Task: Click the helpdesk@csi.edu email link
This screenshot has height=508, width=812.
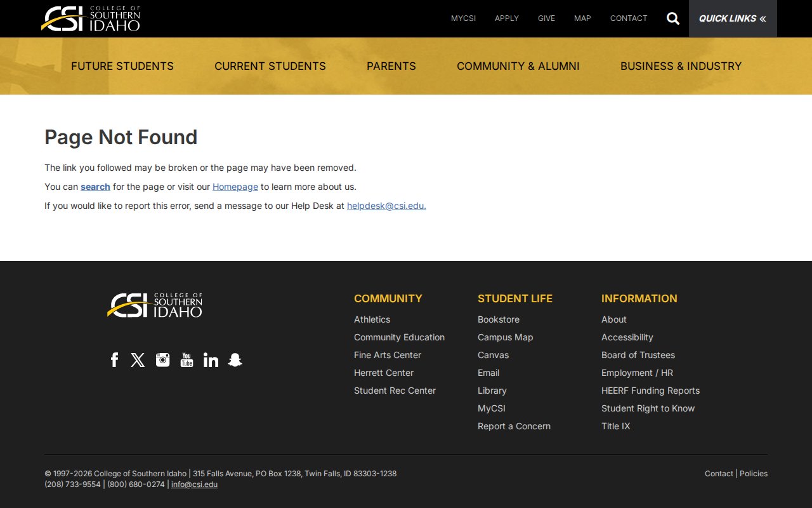Action: click(386, 206)
